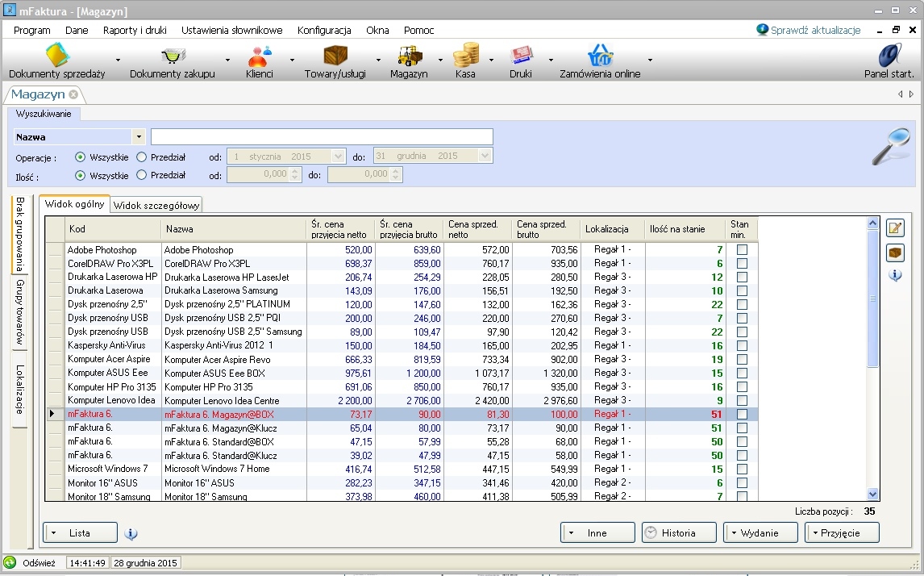Image resolution: width=924 pixels, height=576 pixels.
Task: Open Panel start. mouse icon
Action: tap(889, 56)
